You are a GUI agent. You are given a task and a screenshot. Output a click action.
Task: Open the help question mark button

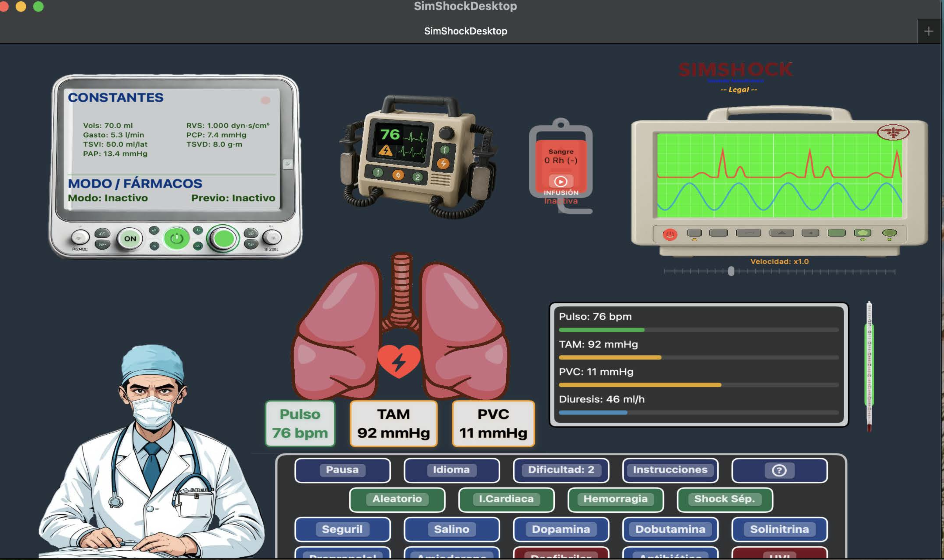pyautogui.click(x=779, y=470)
